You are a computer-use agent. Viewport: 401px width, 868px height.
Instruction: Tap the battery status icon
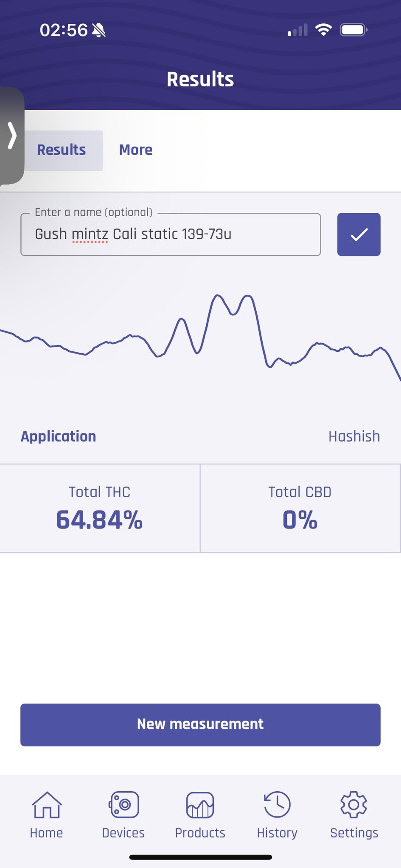tap(353, 30)
